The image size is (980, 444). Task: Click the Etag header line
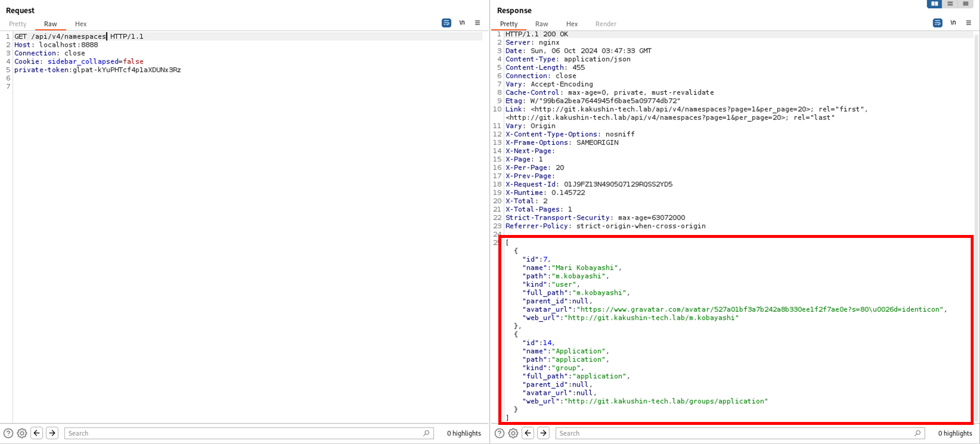click(592, 100)
